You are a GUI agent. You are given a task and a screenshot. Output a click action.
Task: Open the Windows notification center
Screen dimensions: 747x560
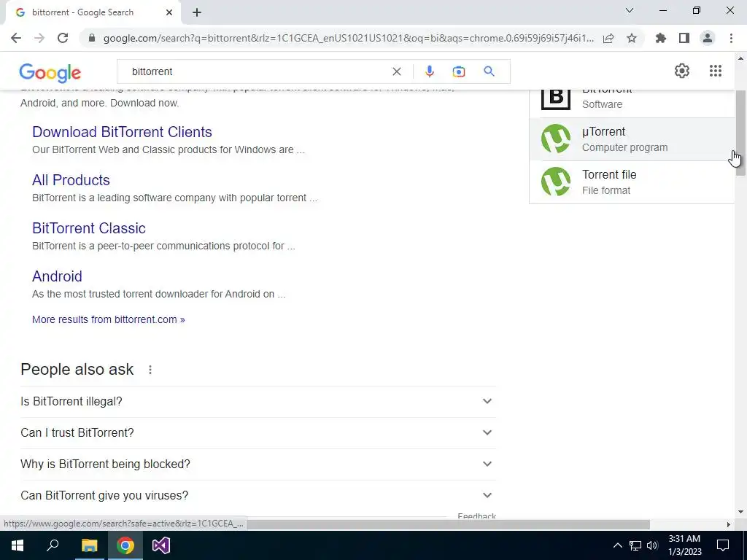tap(723, 545)
